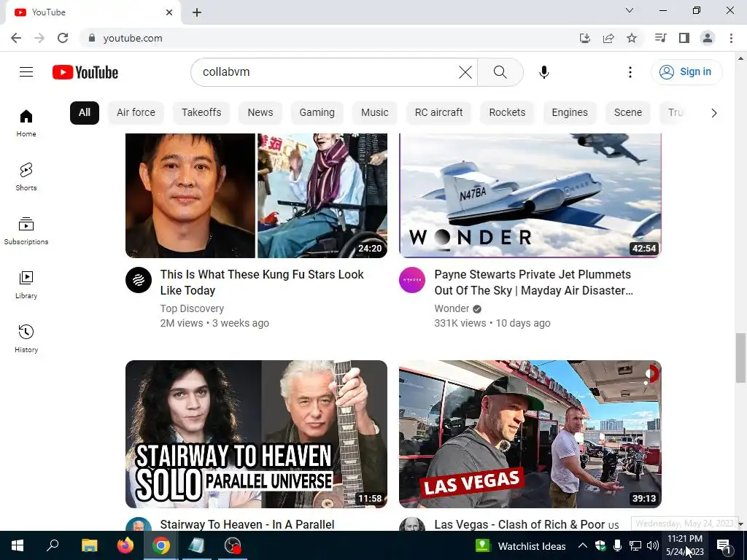Open YouTube settings three-dot menu

click(630, 72)
